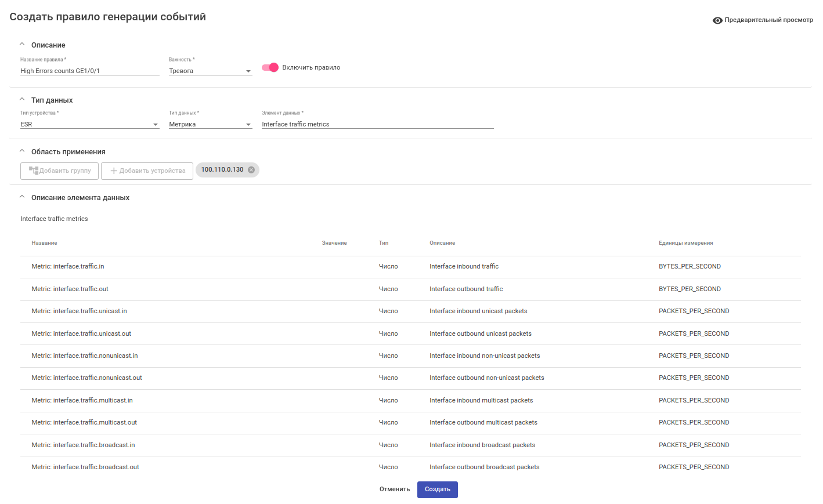Click the Название правила input field
823x504 pixels.
(89, 71)
